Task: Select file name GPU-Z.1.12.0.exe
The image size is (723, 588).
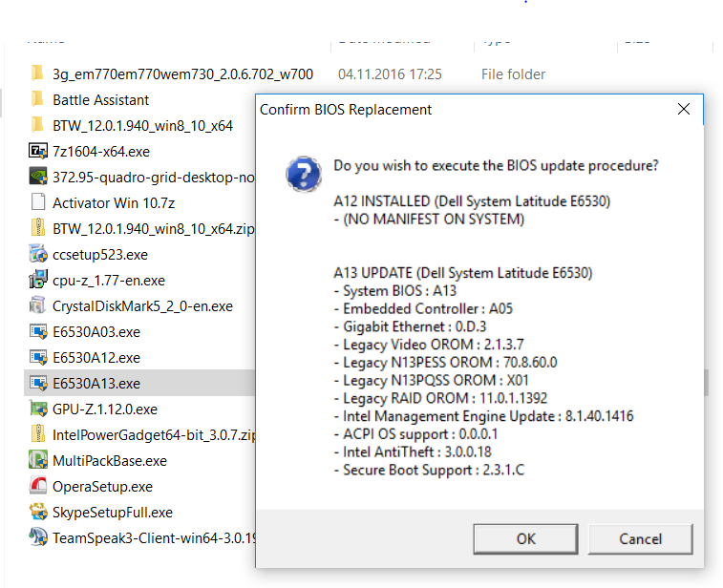Action: (105, 409)
